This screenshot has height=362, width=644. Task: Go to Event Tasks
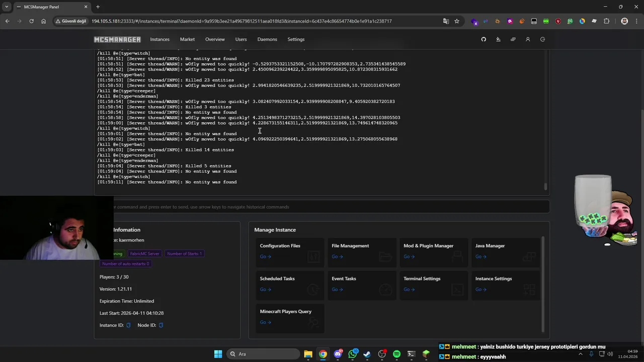[x=337, y=289]
